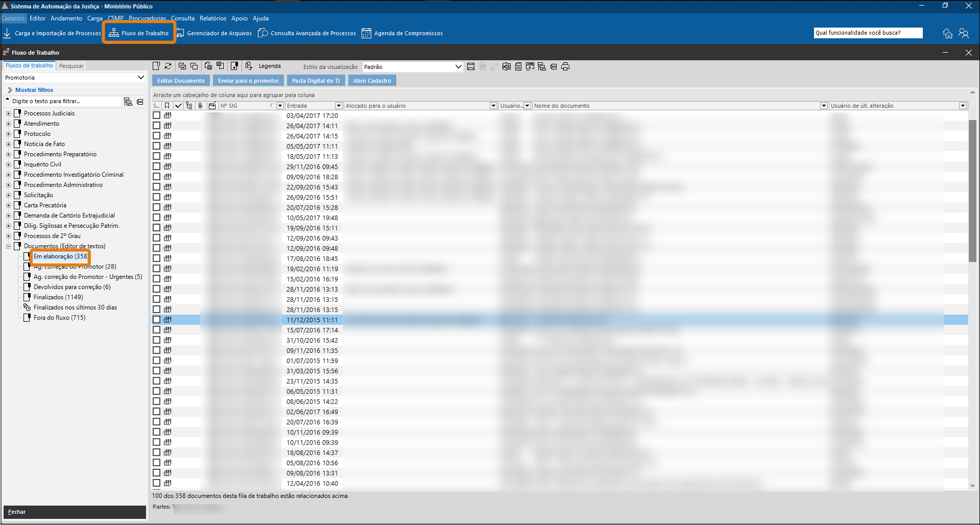Click the print icon in the toolbar
The width and height of the screenshot is (980, 525).
565,67
